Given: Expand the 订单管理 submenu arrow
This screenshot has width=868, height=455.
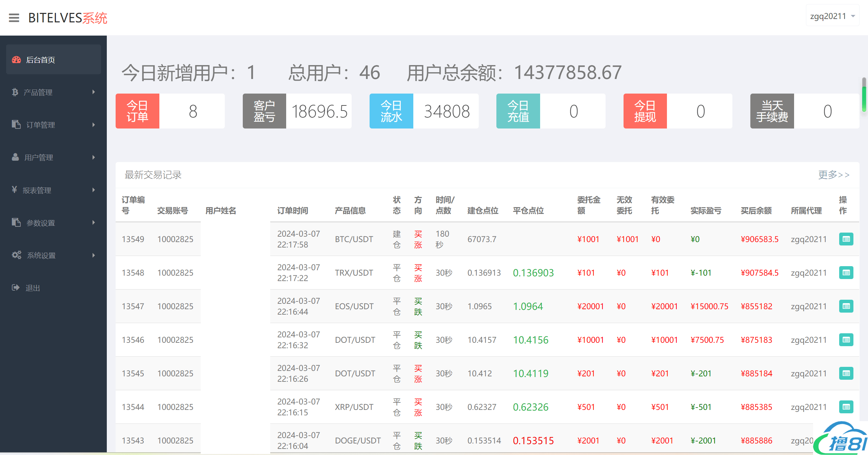Looking at the screenshot, I should tap(94, 125).
